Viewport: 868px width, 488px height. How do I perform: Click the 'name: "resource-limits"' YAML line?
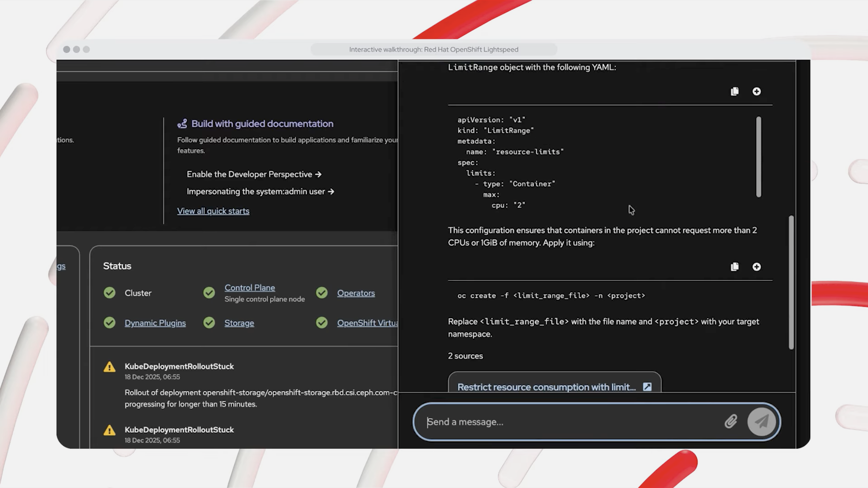tap(515, 152)
